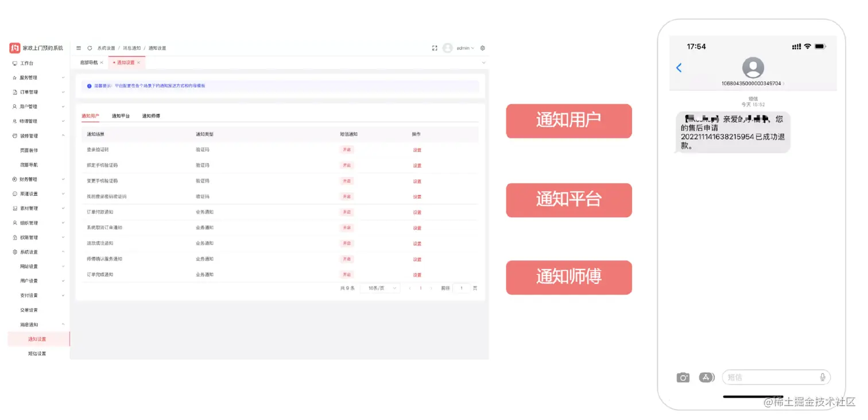Screen dimensions: 868x420
Task: Click the refresh icon beside the breadcrumb
Action: (90, 48)
